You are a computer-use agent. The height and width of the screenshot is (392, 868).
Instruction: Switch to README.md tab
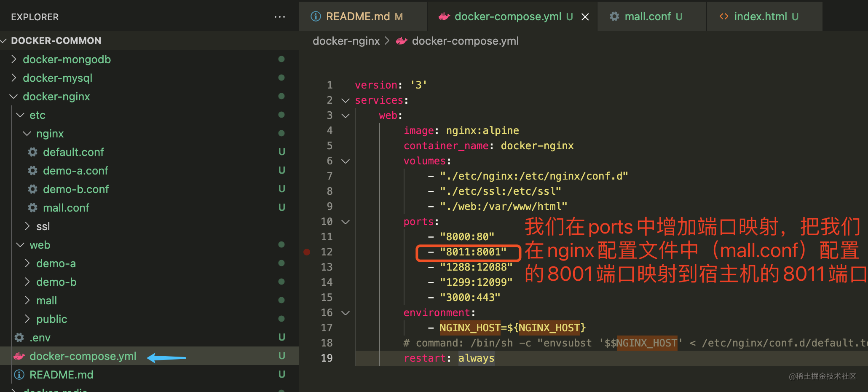[363, 16]
